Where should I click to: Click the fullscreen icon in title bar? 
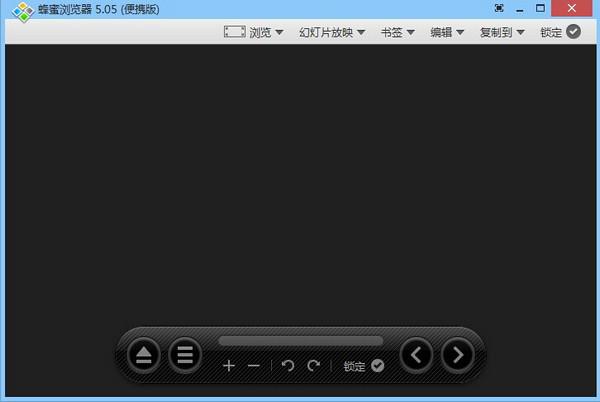[498, 8]
